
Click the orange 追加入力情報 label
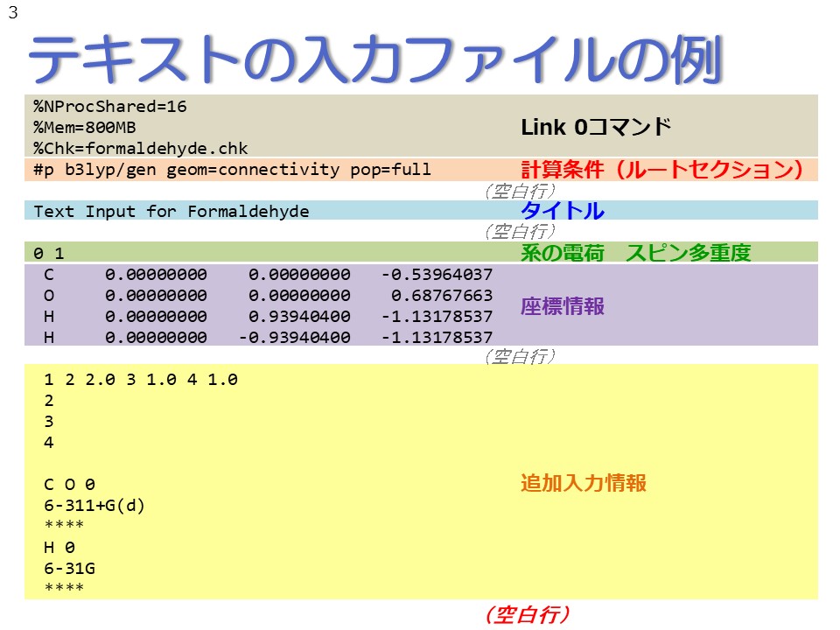point(584,483)
